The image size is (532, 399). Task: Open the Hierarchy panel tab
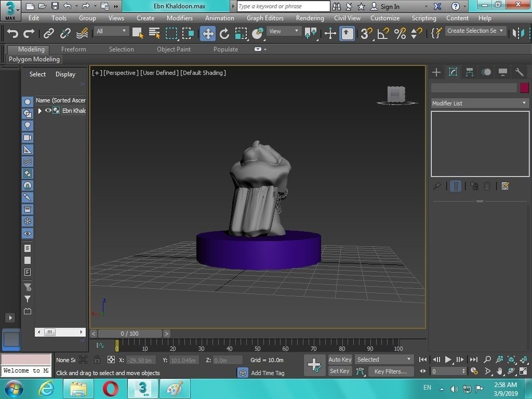pyautogui.click(x=470, y=72)
